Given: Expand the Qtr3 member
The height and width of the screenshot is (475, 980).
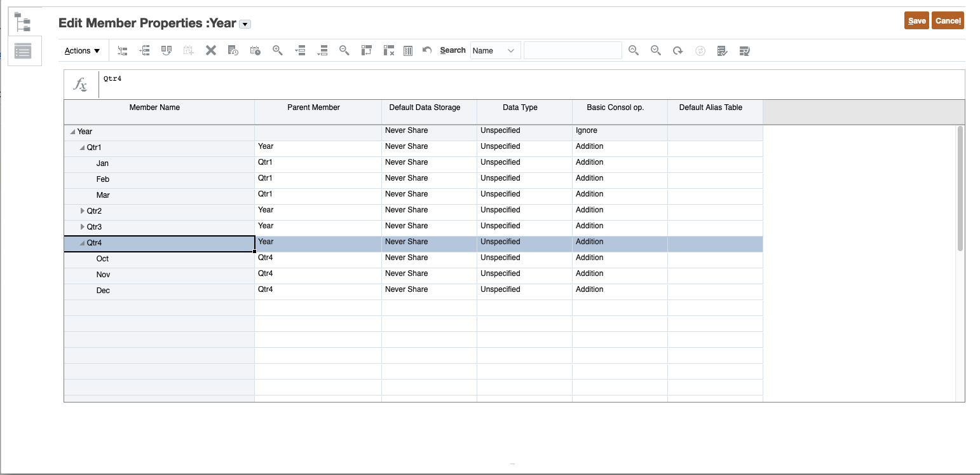Looking at the screenshot, I should (x=82, y=226).
